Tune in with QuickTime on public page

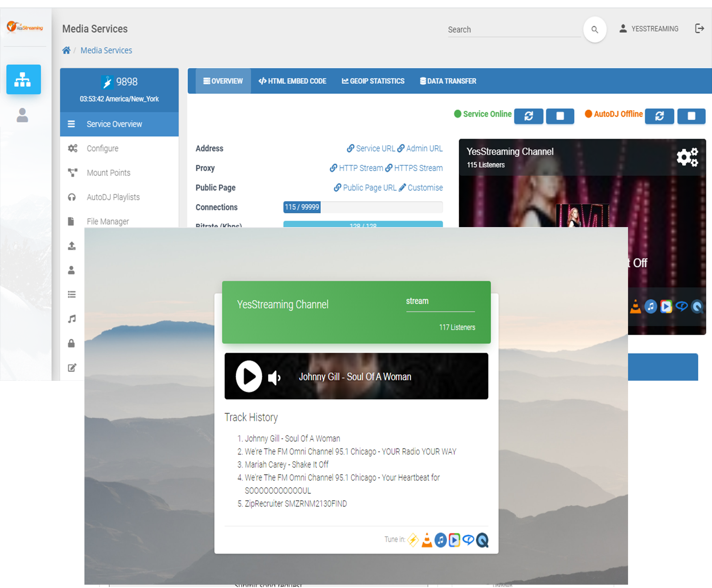click(482, 540)
